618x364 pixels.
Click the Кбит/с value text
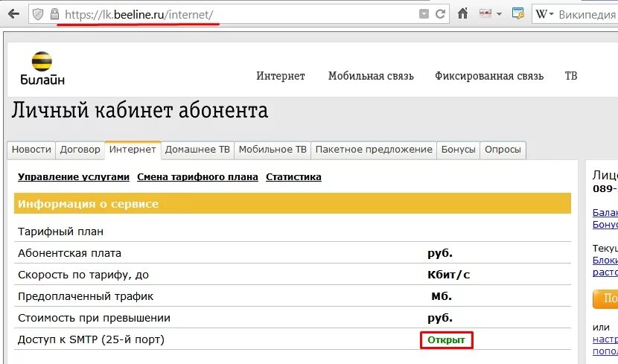449,275
